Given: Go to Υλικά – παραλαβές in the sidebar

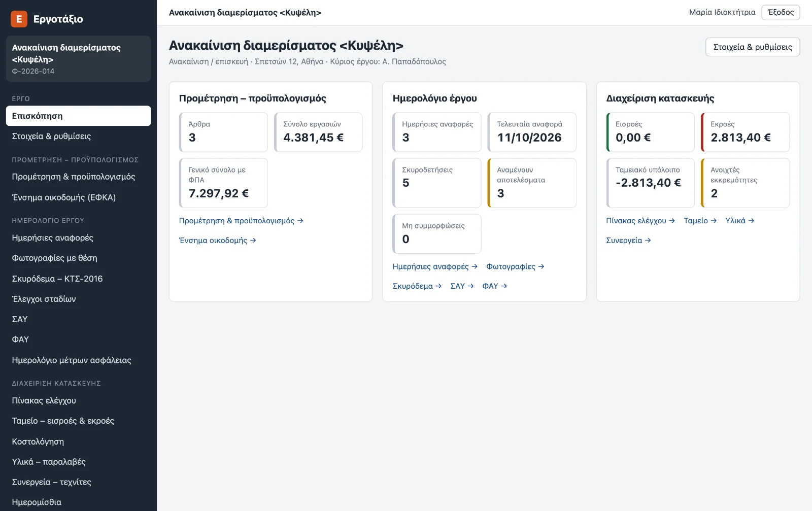Looking at the screenshot, I should click(78, 462).
